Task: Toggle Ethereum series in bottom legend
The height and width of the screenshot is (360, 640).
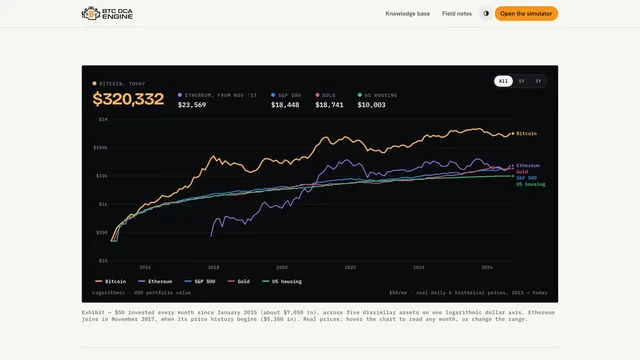Action: 155,281
